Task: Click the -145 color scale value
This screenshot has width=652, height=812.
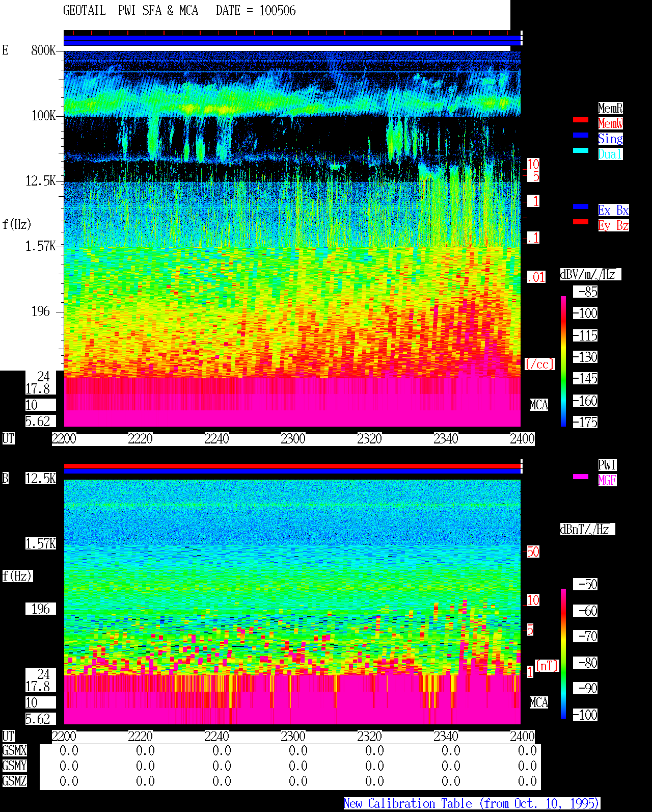Action: click(586, 378)
